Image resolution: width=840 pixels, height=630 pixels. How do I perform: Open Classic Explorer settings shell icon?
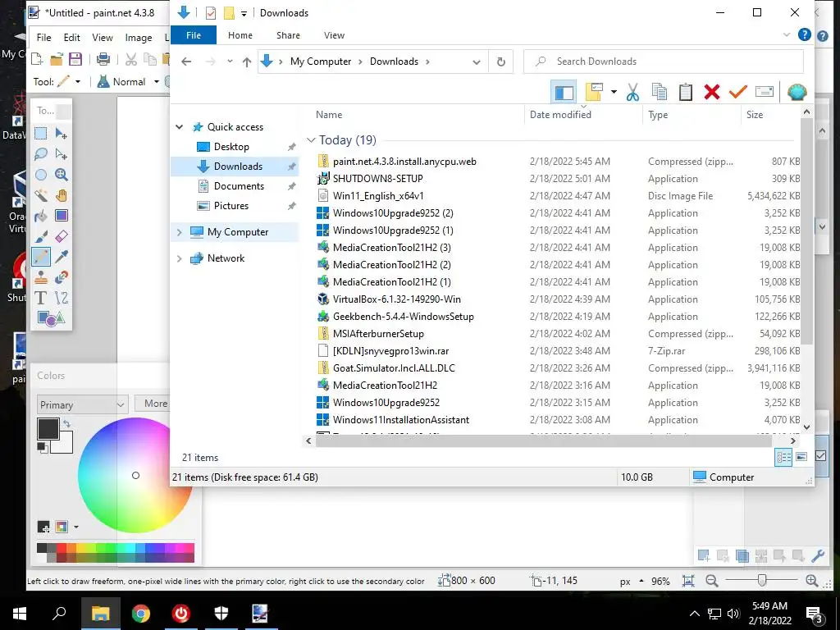[x=797, y=92]
